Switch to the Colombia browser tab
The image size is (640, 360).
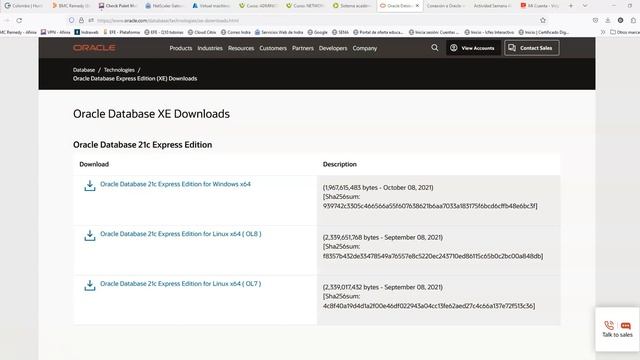23,6
